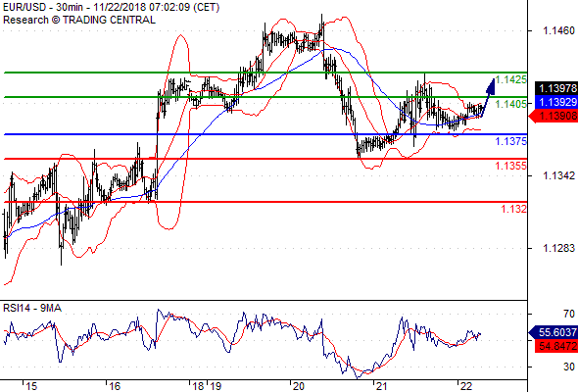The image size is (578, 392).
Task: Select the 1.1405 green resistance label
Action: 511,104
